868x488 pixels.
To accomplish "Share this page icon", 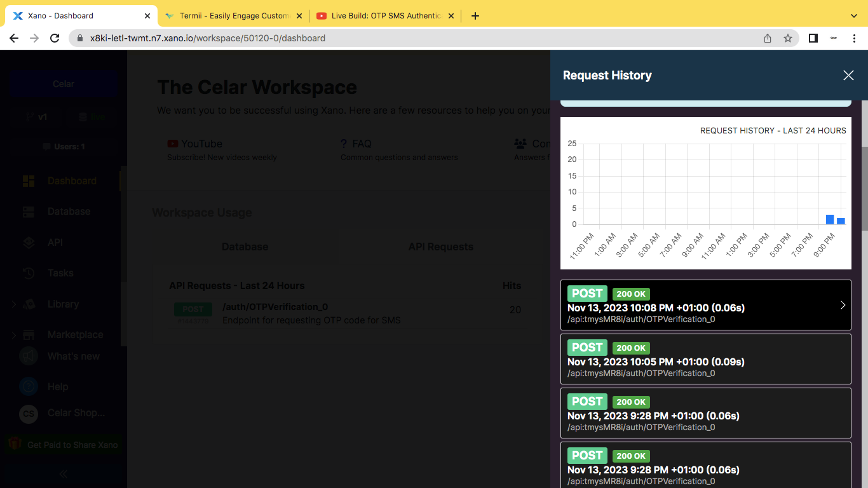I will tap(768, 38).
